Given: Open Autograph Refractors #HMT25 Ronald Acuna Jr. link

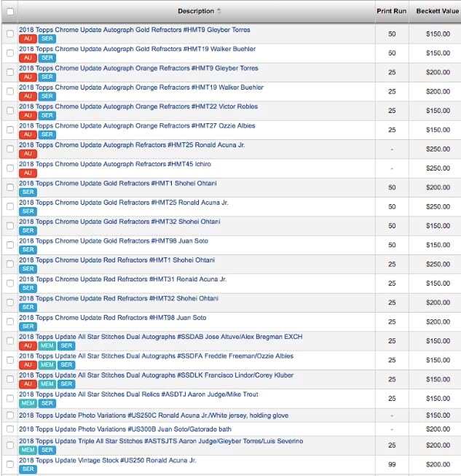Looking at the screenshot, I should (x=132, y=145).
